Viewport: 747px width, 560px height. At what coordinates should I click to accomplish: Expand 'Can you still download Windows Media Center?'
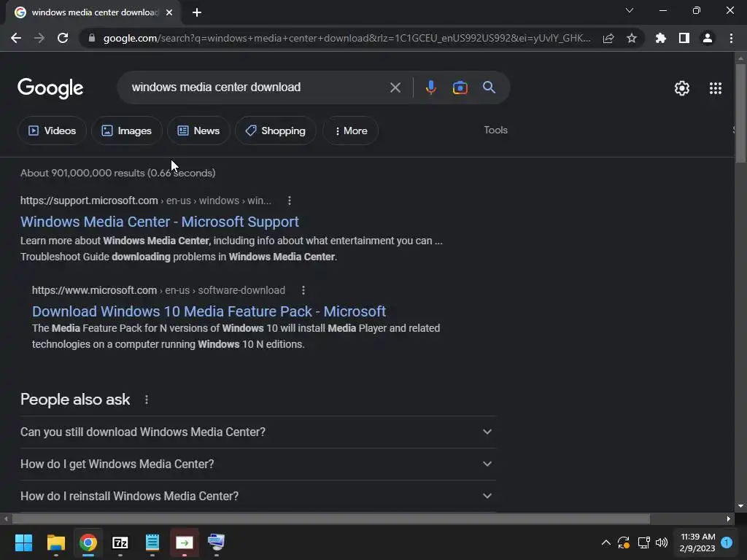pos(258,432)
